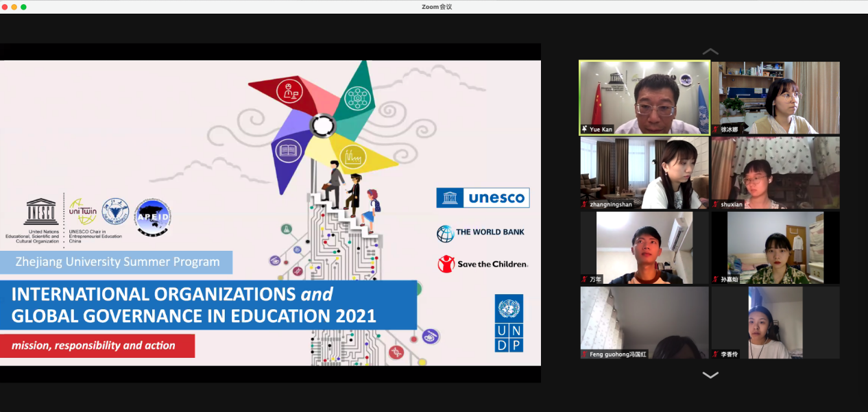Select the 徐冰娜 video thumbnail
This screenshot has height=412, width=868.
point(775,96)
